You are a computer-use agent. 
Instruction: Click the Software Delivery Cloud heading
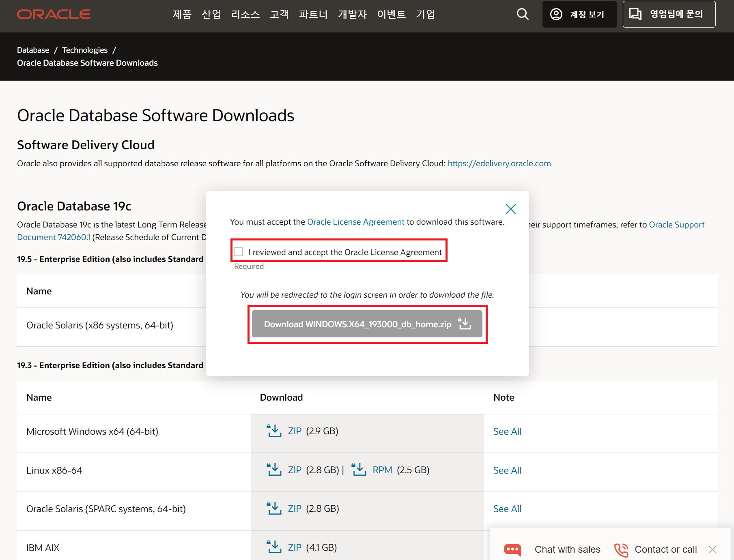[86, 145]
